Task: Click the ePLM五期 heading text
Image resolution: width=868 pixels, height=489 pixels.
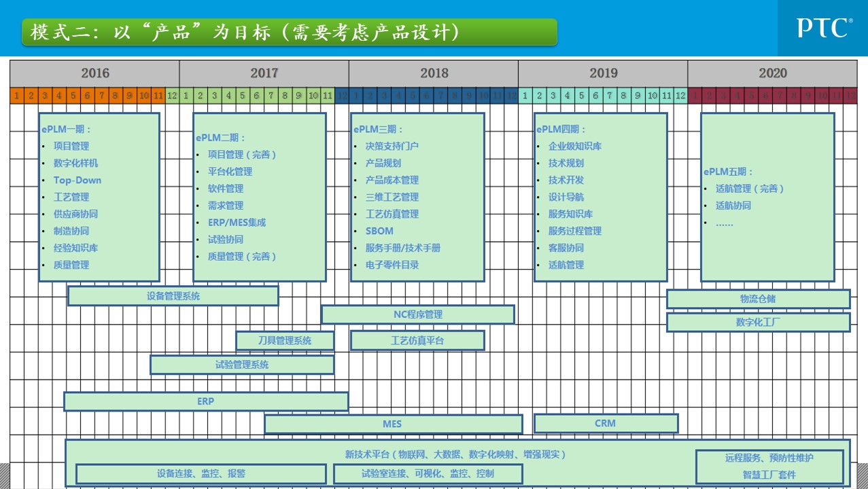Action: click(728, 172)
